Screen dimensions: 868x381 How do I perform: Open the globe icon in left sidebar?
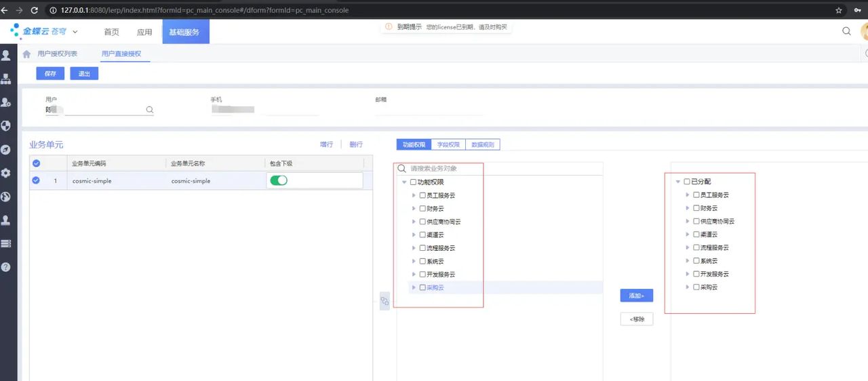6,197
